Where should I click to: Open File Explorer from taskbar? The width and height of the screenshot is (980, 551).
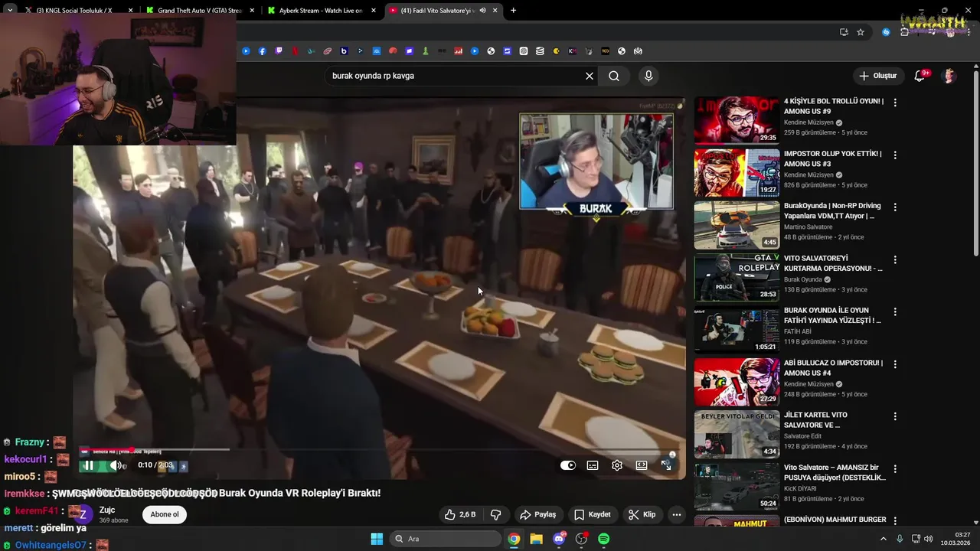tap(536, 539)
